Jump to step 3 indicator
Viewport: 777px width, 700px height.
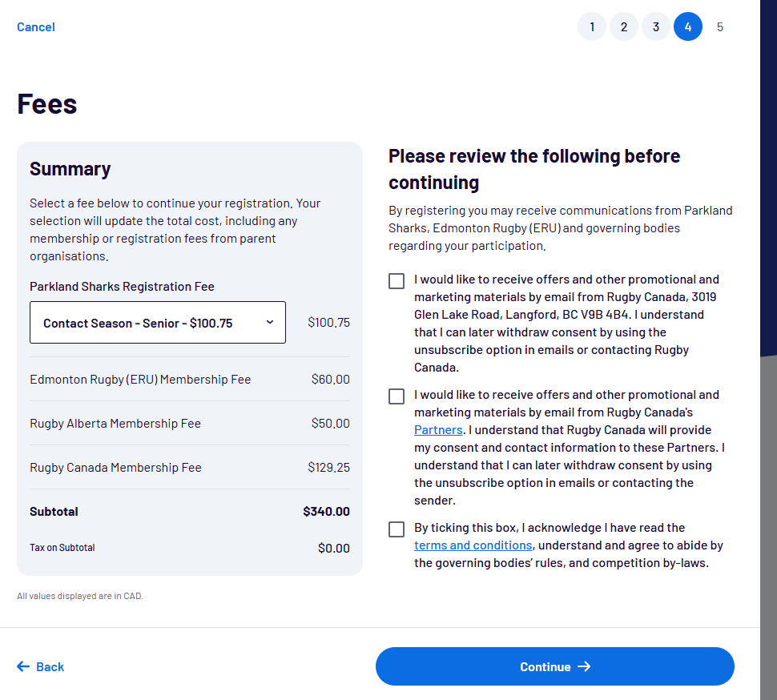coord(656,27)
